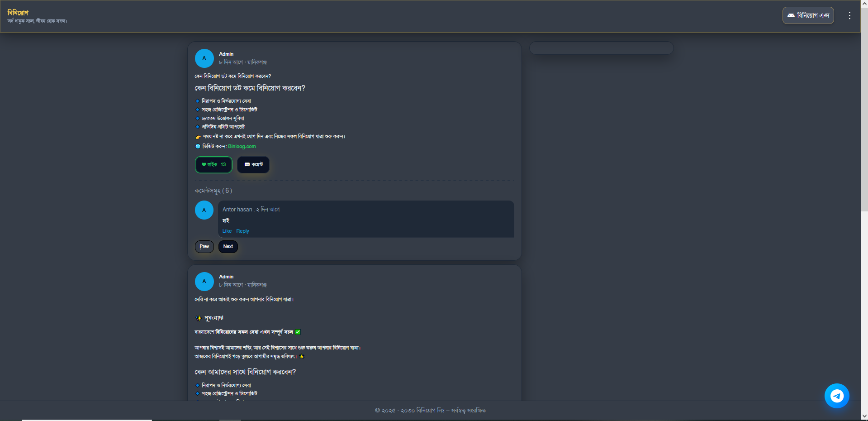Click the second post's Admin author name
868x421 pixels.
click(226, 277)
